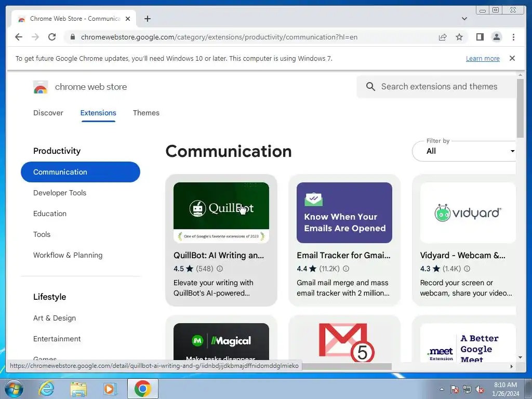Open Workflow & Planning category
The height and width of the screenshot is (399, 532).
(x=68, y=255)
